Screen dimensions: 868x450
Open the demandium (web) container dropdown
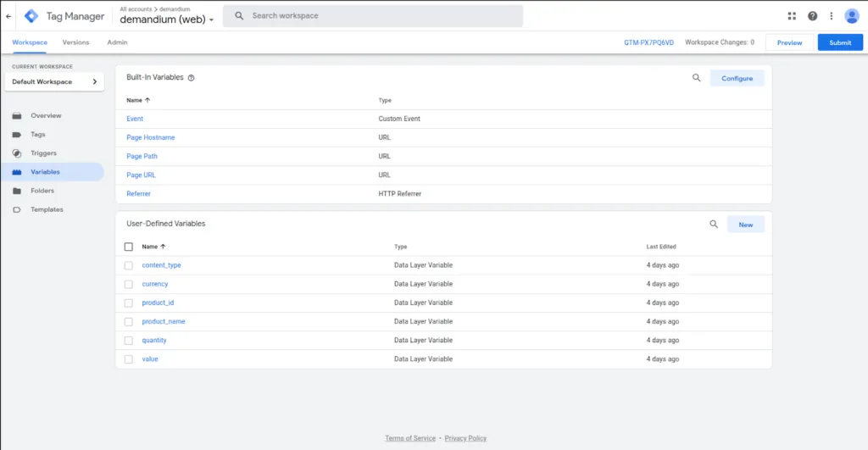(167, 19)
